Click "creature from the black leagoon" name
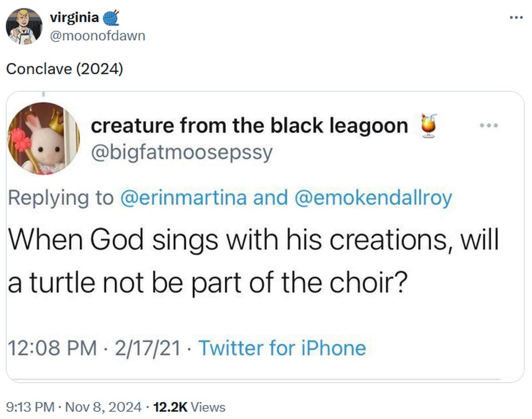Viewport: 532px width, 419px height. click(249, 126)
